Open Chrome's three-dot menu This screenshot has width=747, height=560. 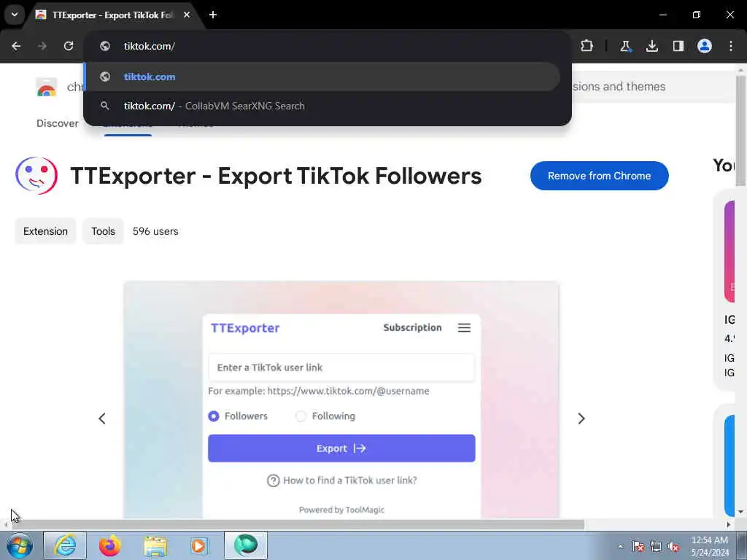coord(731,46)
